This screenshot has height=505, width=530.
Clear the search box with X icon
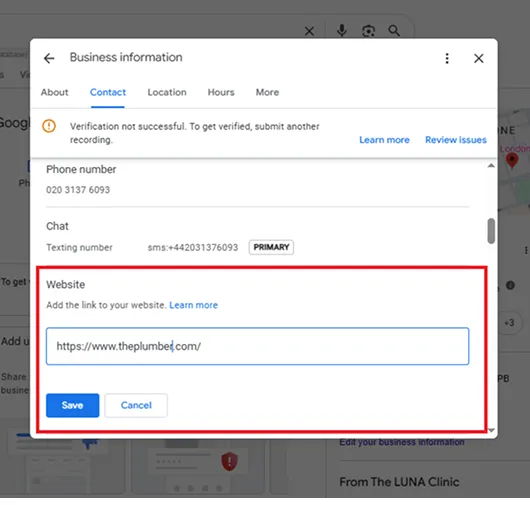point(309,31)
